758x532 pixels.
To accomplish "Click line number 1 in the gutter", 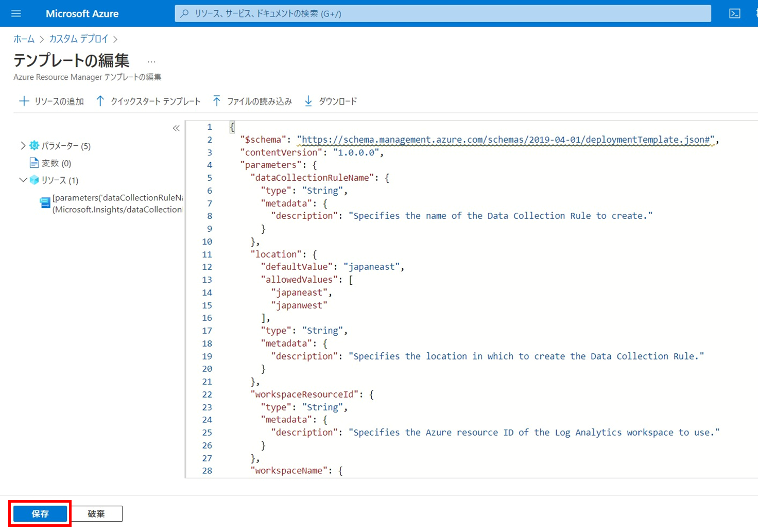I will click(x=209, y=127).
